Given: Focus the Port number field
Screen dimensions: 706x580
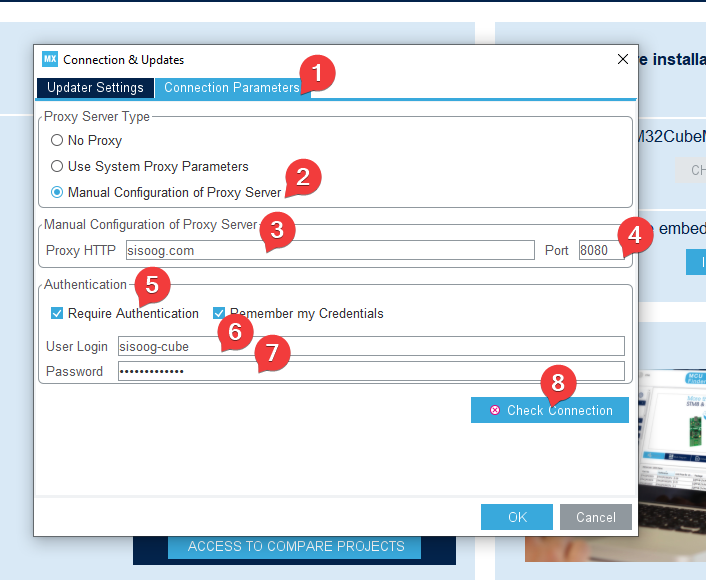Looking at the screenshot, I should point(600,250).
